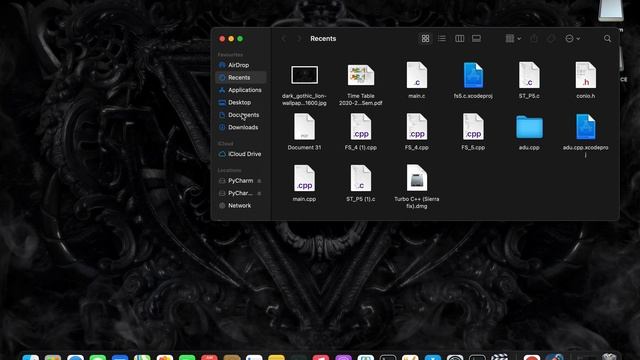The width and height of the screenshot is (640, 360).
Task: Select the fs5.c.xcodeproj file icon
Action: [473, 75]
